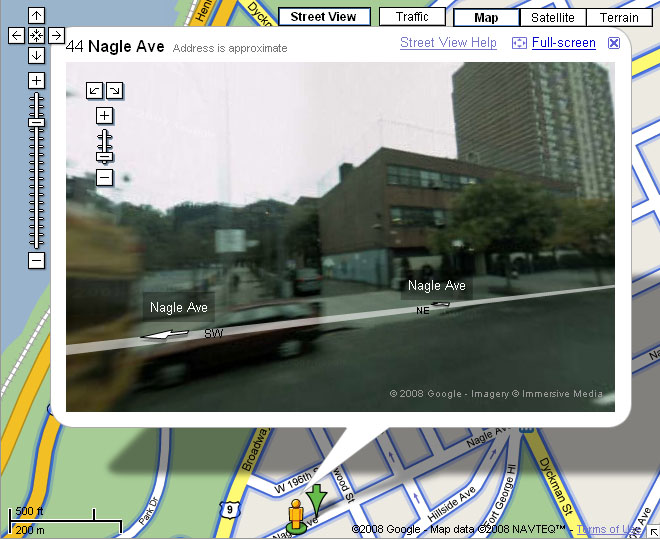Click the full-screen expand icon

tap(519, 43)
